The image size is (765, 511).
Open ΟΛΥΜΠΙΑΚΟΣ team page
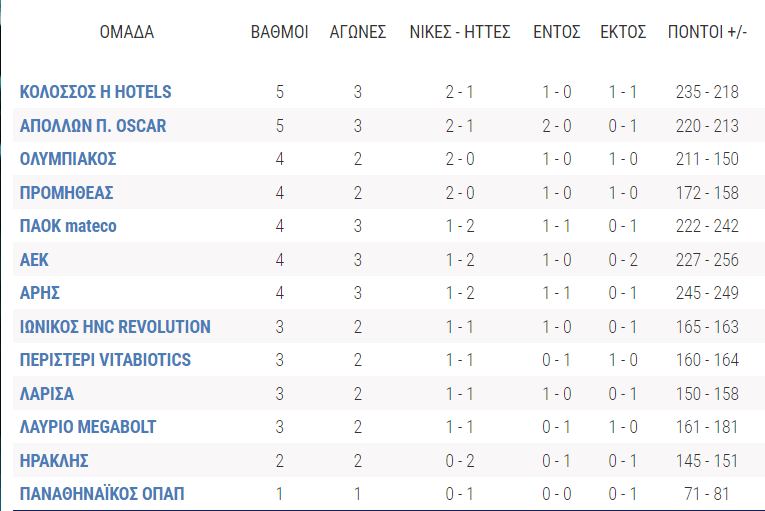click(69, 159)
